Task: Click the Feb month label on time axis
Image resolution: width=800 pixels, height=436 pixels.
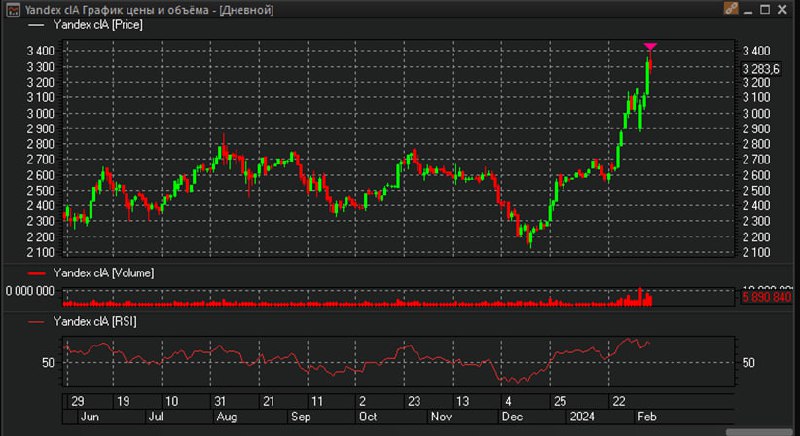Action: [x=646, y=417]
